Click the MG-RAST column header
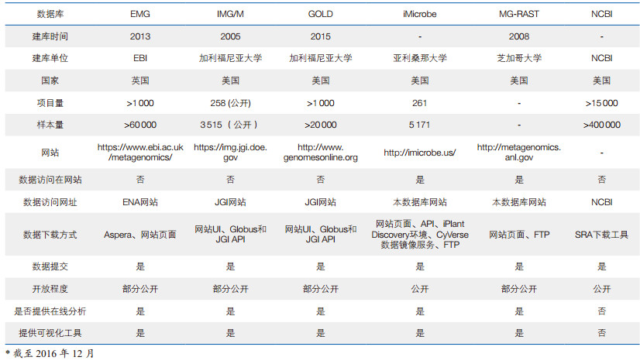 coord(519,14)
